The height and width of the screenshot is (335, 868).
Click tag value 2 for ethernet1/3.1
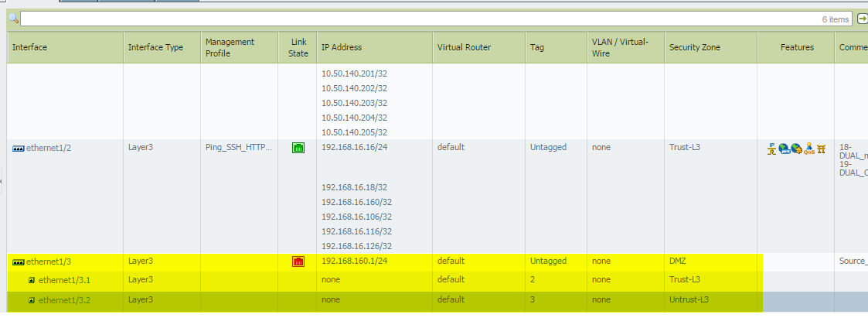(x=533, y=279)
